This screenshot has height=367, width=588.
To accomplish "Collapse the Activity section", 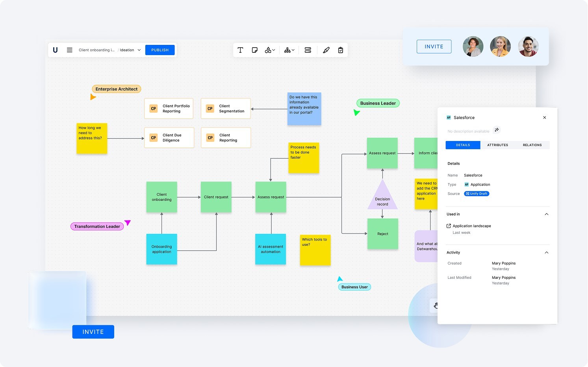I will pyautogui.click(x=546, y=252).
